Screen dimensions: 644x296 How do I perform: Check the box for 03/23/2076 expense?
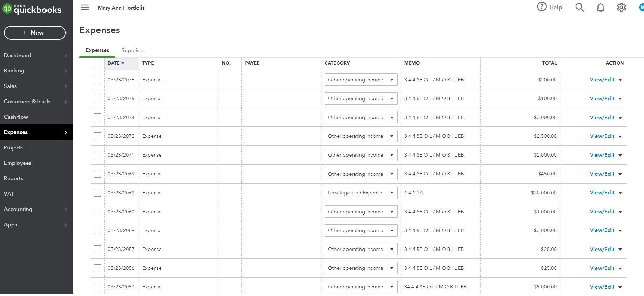pos(97,80)
